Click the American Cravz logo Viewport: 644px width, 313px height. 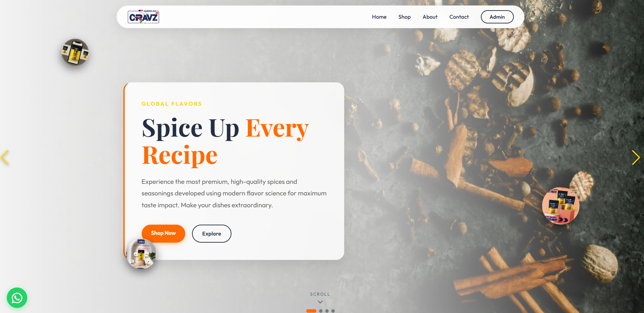click(143, 17)
